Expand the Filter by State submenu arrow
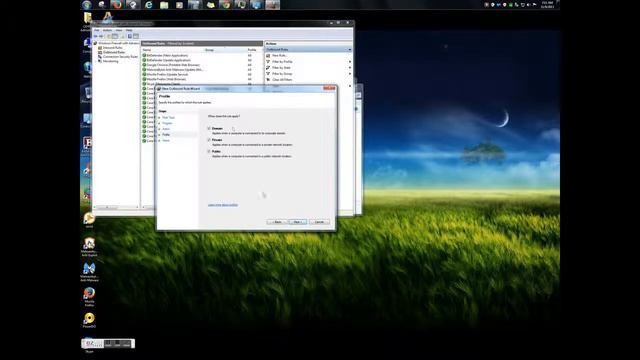This screenshot has height=360, width=640. [x=350, y=68]
